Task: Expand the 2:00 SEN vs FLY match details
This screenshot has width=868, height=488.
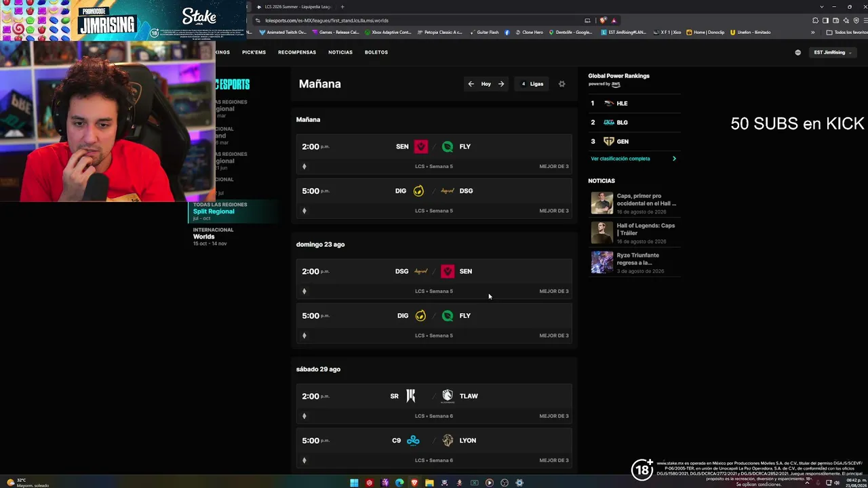Action: (x=304, y=166)
